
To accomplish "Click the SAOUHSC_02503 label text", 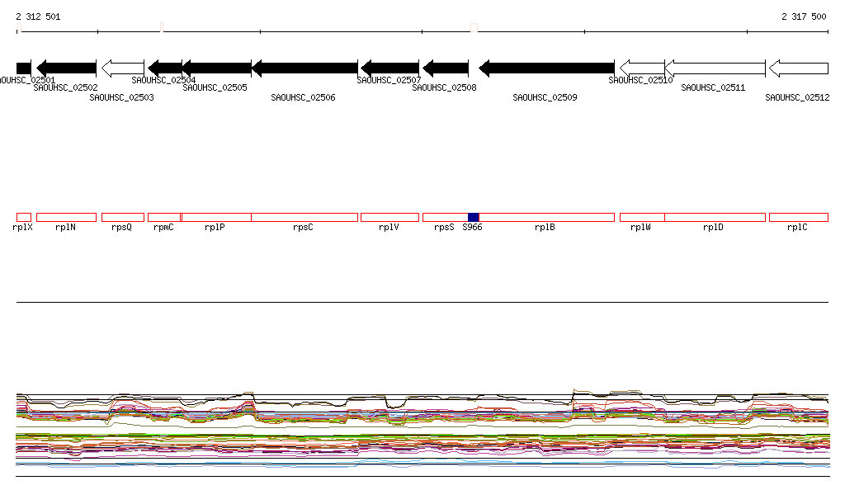I will tap(122, 97).
